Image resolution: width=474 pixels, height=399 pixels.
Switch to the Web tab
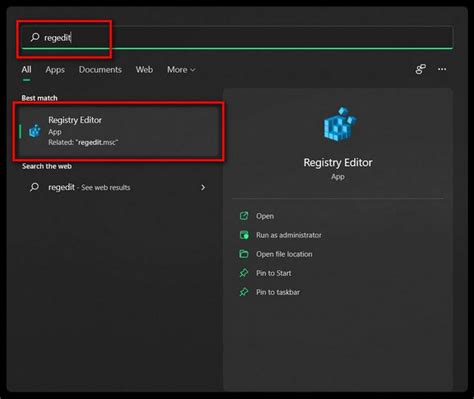pyautogui.click(x=144, y=70)
